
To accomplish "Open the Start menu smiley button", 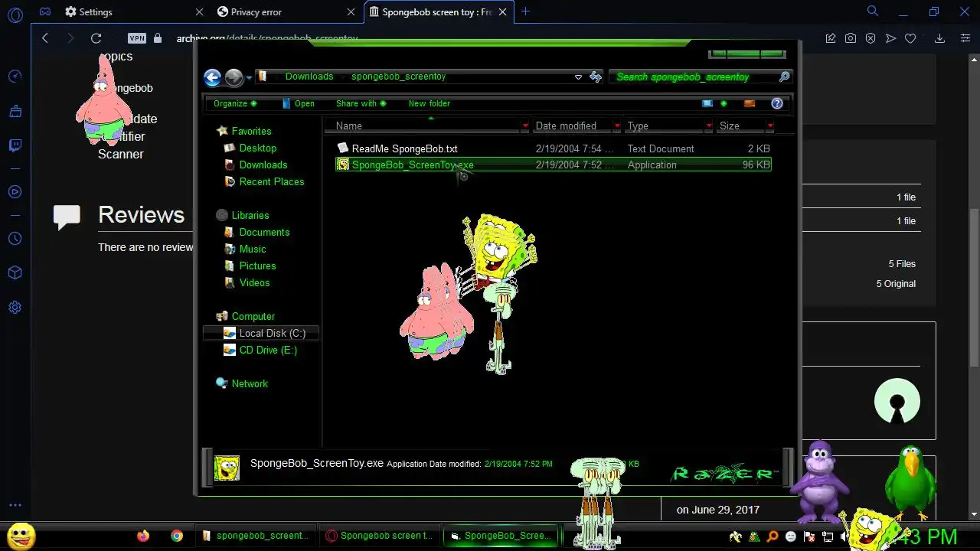I will coord(21,536).
